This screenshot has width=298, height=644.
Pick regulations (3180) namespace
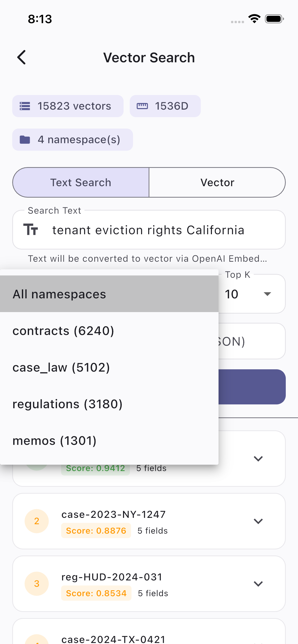click(x=109, y=404)
